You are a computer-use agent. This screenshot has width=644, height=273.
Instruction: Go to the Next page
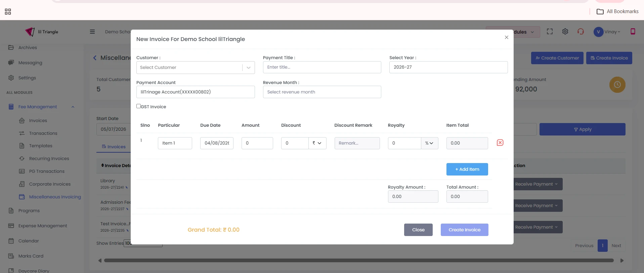pyautogui.click(x=616, y=246)
